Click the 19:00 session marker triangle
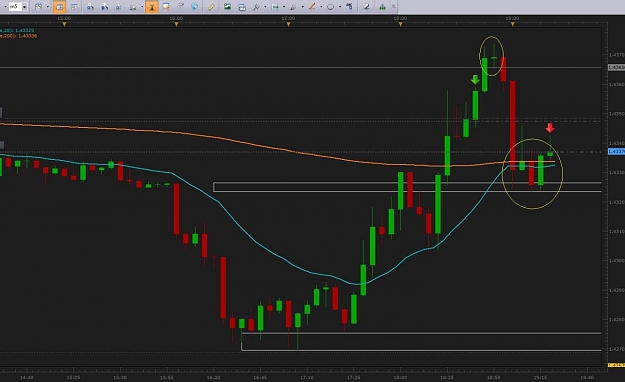 (x=513, y=25)
